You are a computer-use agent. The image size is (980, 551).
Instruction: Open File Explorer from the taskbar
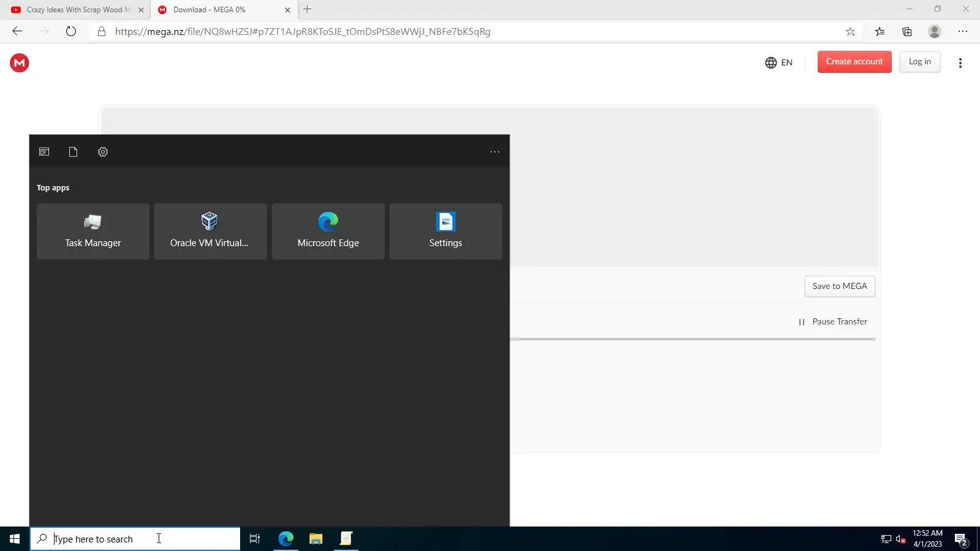[316, 539]
